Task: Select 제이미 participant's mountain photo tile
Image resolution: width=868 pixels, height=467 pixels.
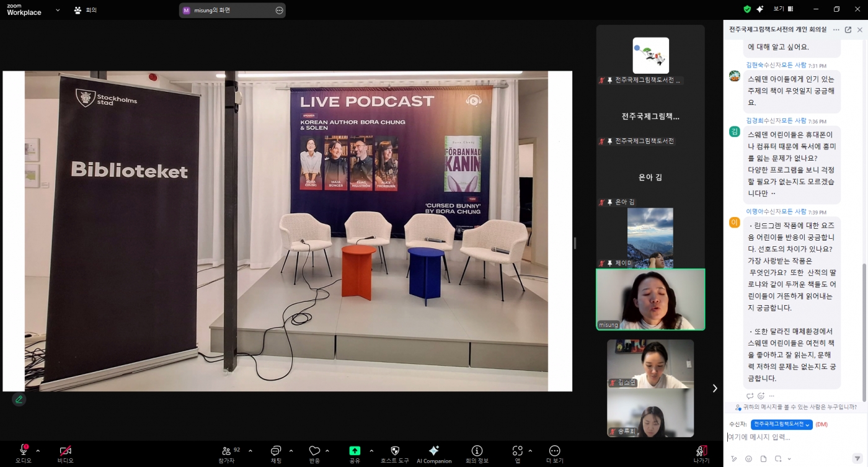Action: pyautogui.click(x=650, y=238)
